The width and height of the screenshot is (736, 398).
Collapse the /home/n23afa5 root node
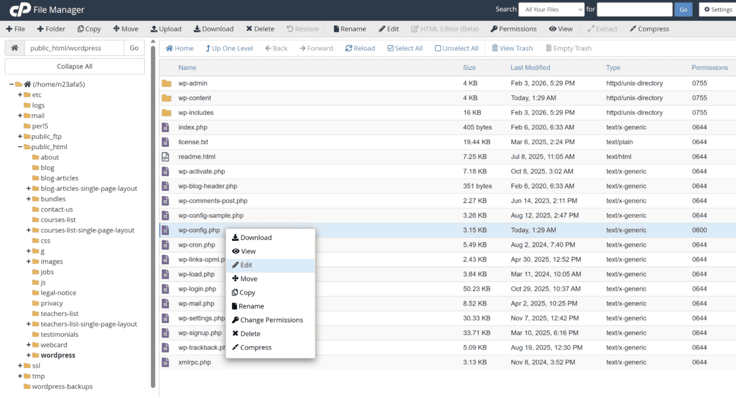(x=11, y=84)
